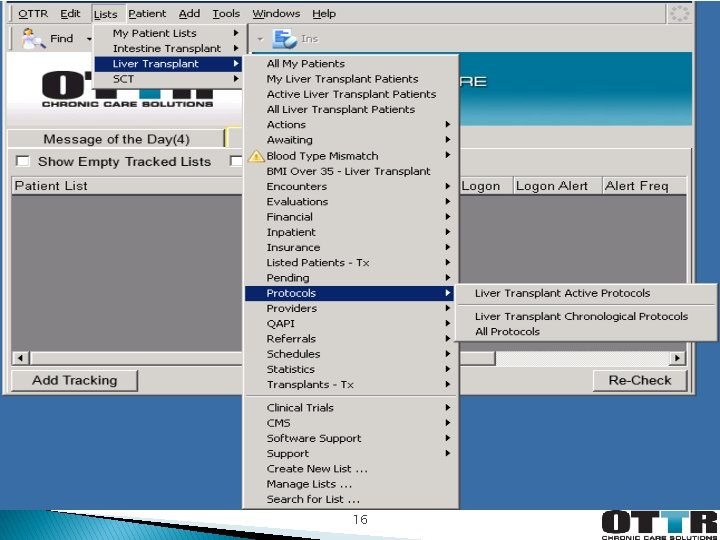720x540 pixels.
Task: Open the Lists menu
Action: 106,14
